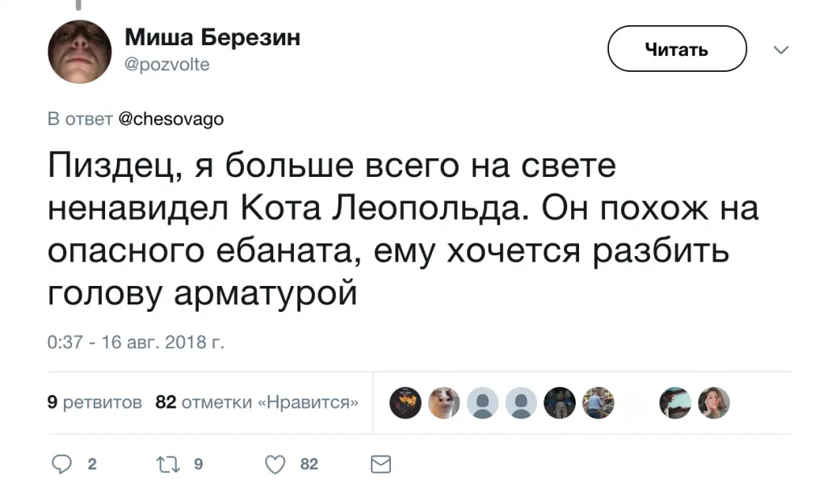This screenshot has height=504, width=827.
Task: Click the second-to-last liker avatar with teal background
Action: [x=675, y=402]
